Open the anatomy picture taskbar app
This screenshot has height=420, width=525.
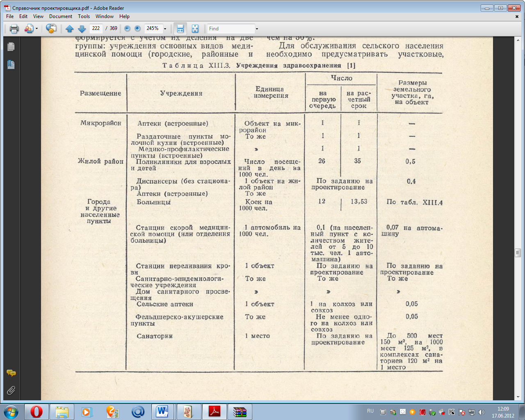pos(188,411)
